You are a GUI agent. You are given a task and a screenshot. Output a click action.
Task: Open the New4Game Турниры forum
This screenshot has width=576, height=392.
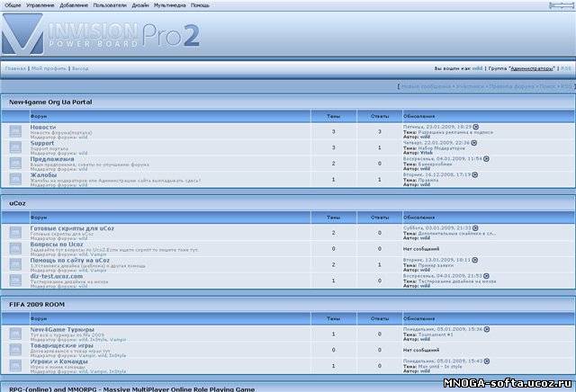62,330
